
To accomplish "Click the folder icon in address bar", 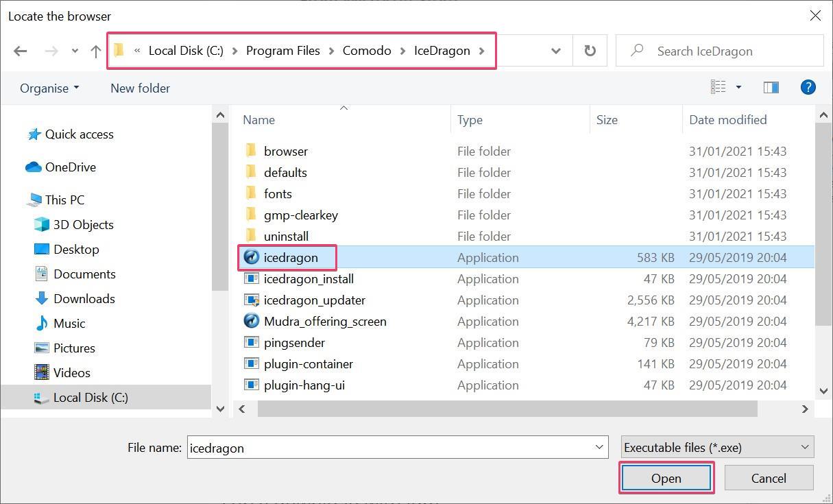I will [x=119, y=50].
